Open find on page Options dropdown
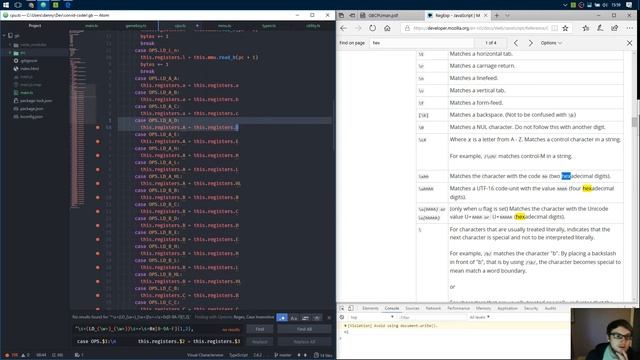 coord(551,43)
